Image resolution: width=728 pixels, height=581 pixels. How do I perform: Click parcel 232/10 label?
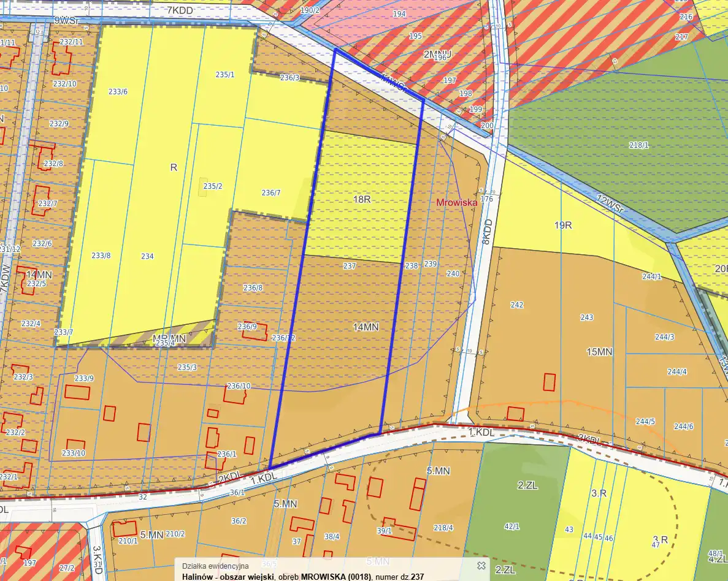coord(65,83)
